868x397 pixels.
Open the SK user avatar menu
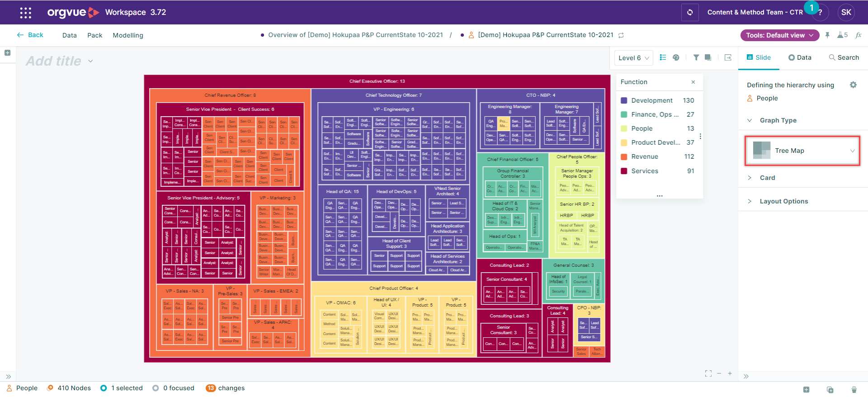[846, 12]
